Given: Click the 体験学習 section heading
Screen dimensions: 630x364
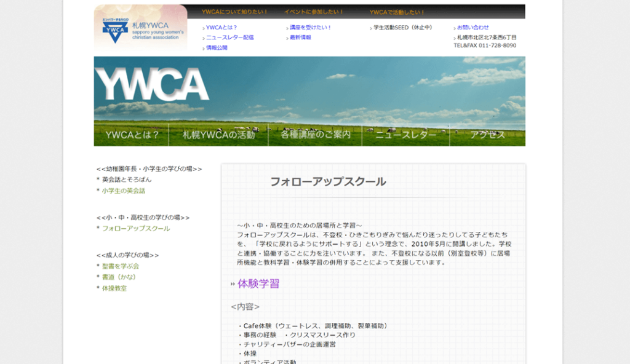Looking at the screenshot, I should pyautogui.click(x=258, y=283).
